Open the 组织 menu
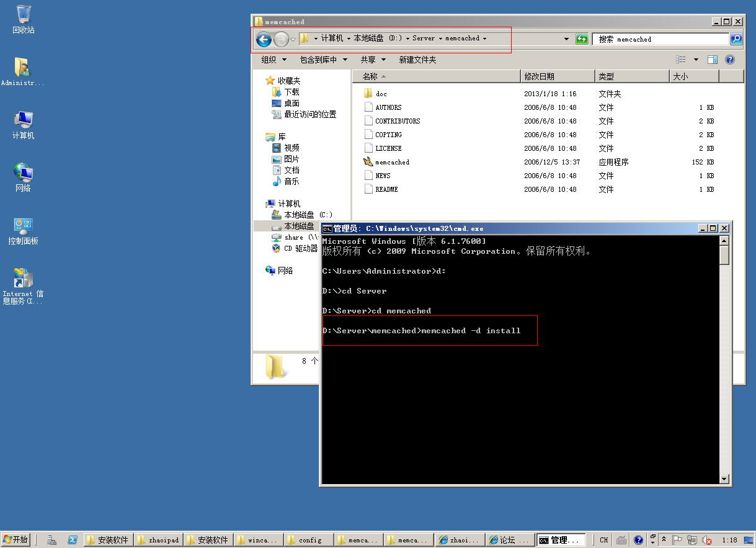The image size is (756, 548). pos(273,60)
